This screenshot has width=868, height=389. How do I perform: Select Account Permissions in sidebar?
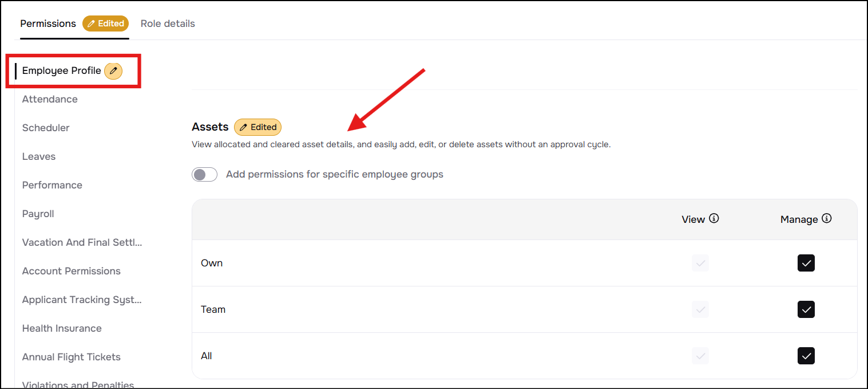(72, 271)
